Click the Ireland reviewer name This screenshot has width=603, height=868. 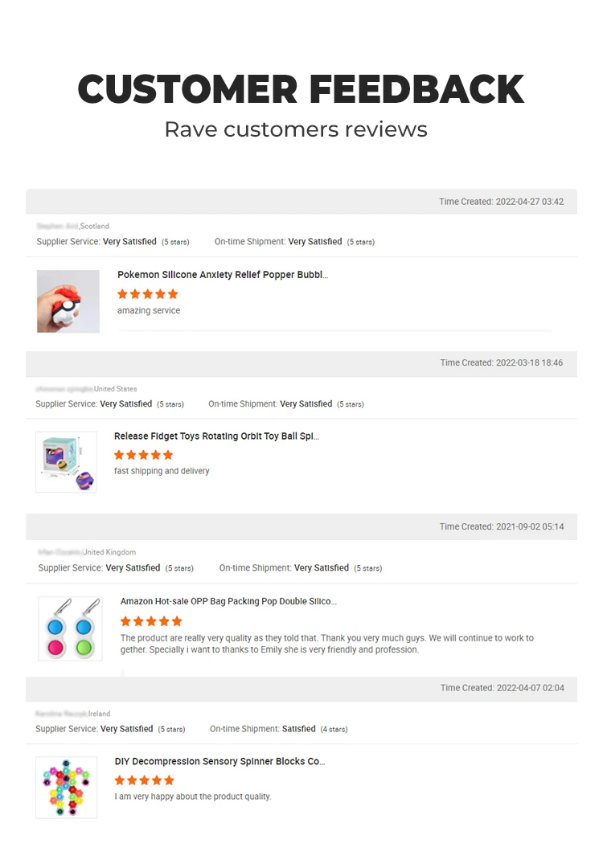73,714
